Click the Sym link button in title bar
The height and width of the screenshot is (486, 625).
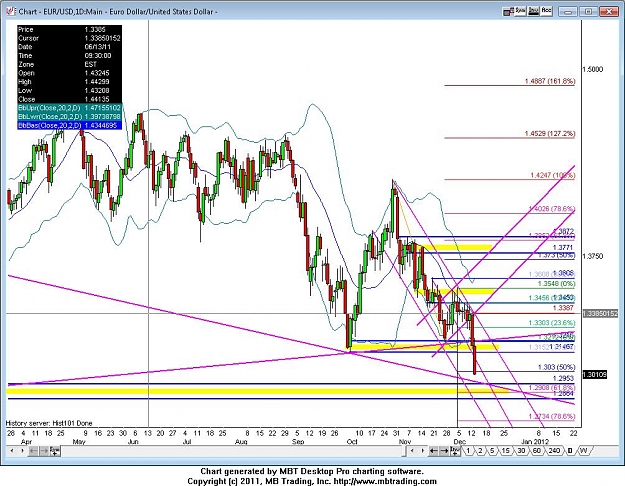[520, 11]
